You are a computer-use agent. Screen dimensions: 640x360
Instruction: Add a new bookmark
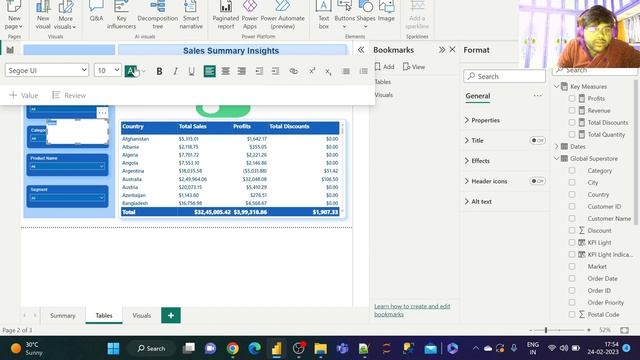click(384, 67)
